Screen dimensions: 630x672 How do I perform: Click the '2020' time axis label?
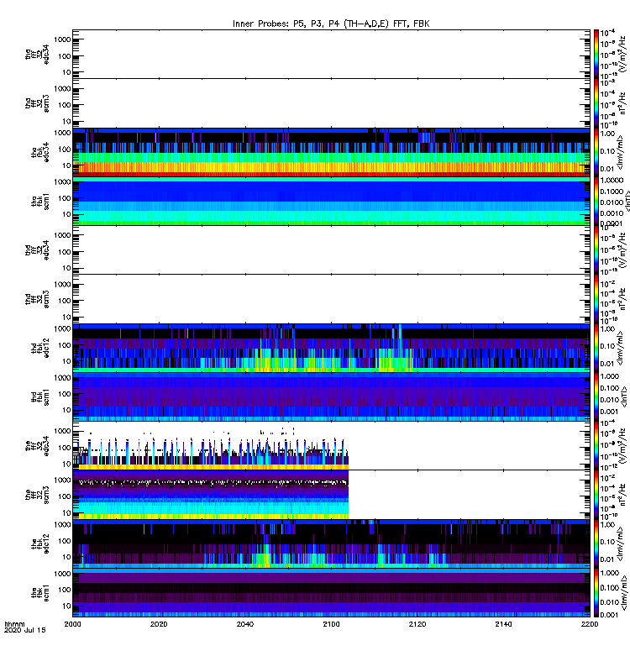(x=159, y=624)
